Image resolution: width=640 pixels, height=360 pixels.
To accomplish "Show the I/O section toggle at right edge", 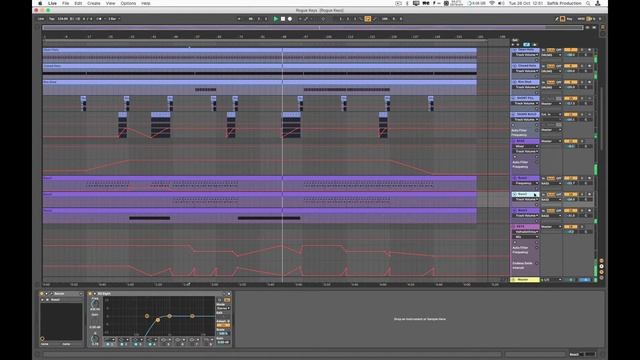I will click(601, 260).
